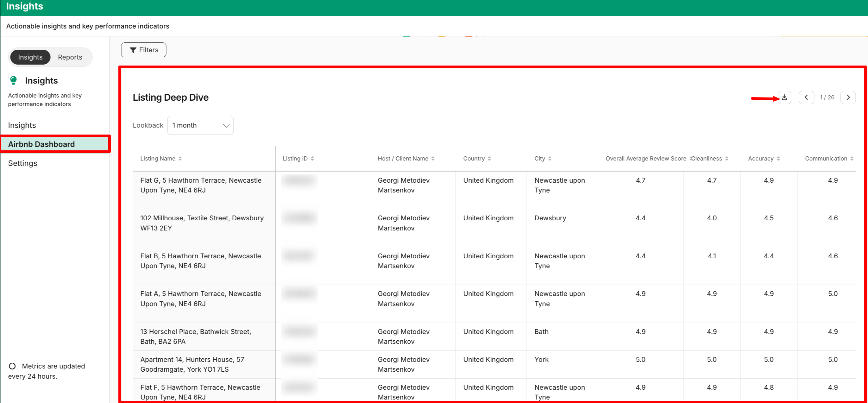Sort by Cleanliness column icon
Viewport: 868px width, 403px height.
727,159
